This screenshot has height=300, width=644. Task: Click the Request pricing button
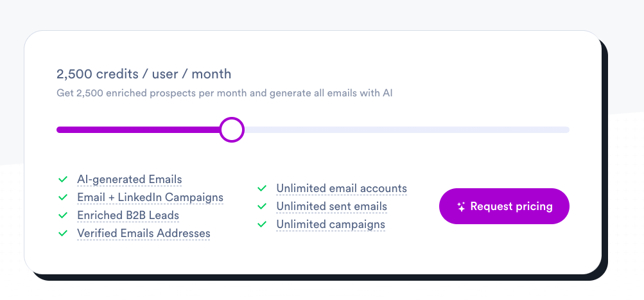coord(505,206)
